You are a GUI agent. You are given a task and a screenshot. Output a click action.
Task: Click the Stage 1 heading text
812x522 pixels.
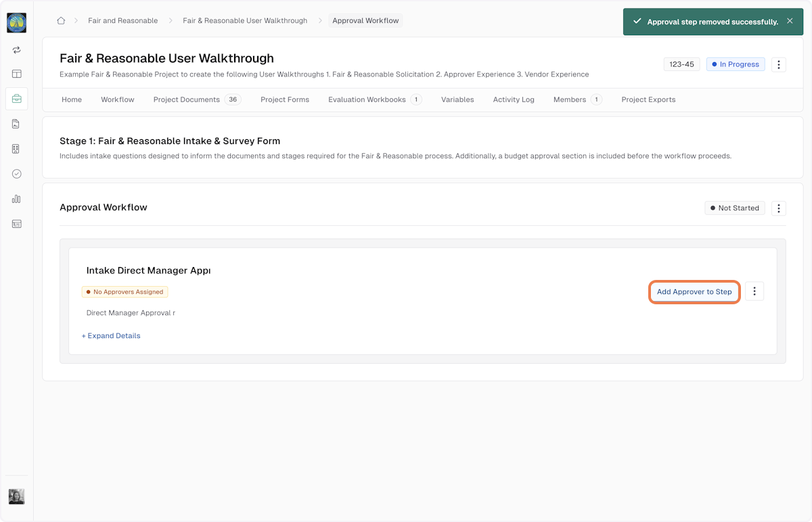[x=170, y=141]
